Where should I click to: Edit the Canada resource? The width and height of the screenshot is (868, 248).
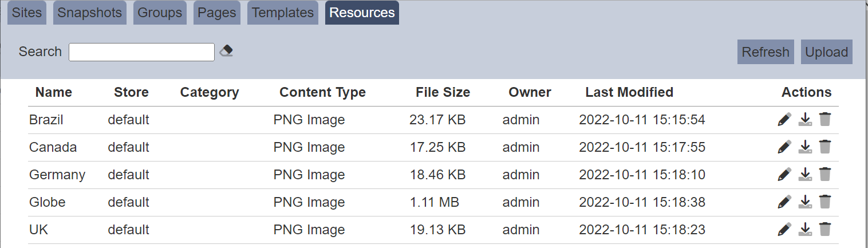tap(784, 147)
